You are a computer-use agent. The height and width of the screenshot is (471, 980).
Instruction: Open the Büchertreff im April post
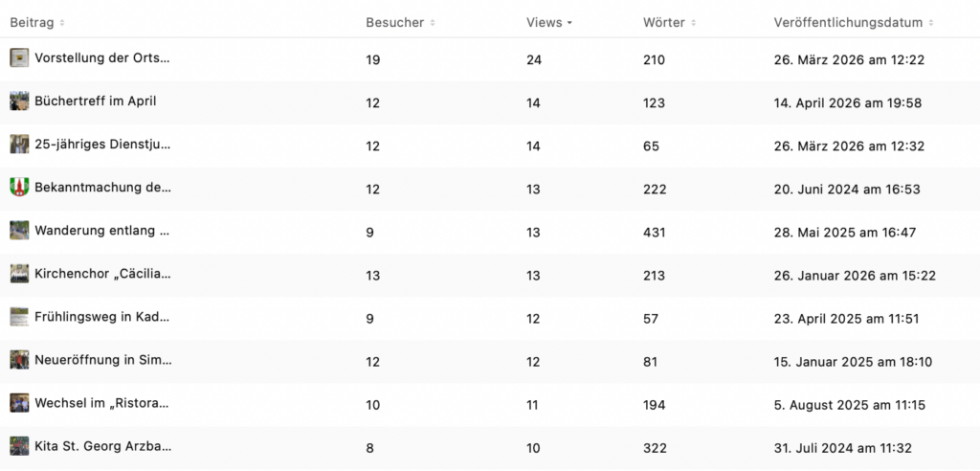(x=95, y=101)
